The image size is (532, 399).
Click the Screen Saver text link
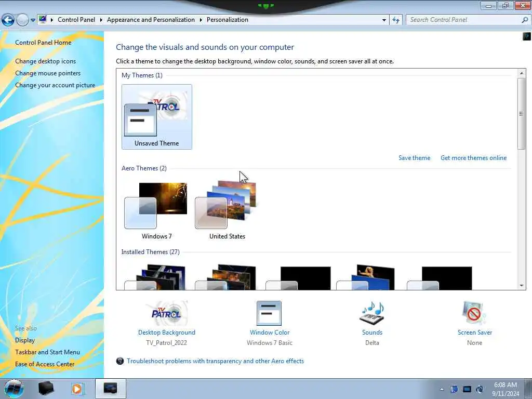[x=475, y=332]
